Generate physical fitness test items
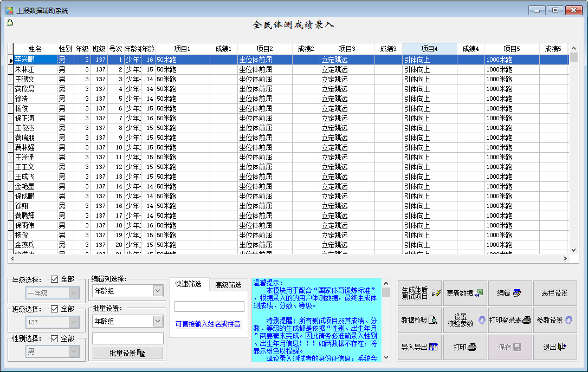The image size is (588, 372). [x=419, y=293]
